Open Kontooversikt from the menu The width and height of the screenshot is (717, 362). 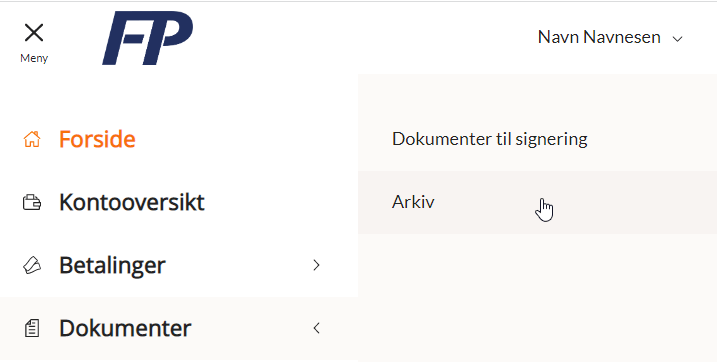point(132,202)
